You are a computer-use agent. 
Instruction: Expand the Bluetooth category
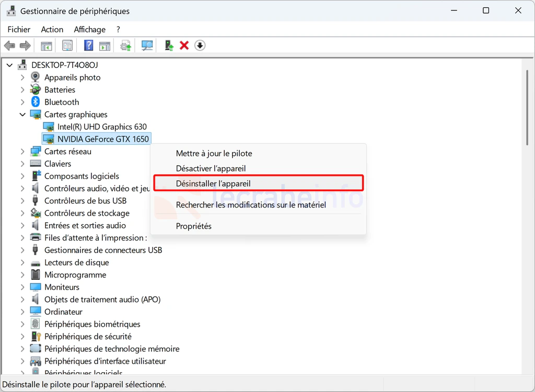[x=22, y=102]
